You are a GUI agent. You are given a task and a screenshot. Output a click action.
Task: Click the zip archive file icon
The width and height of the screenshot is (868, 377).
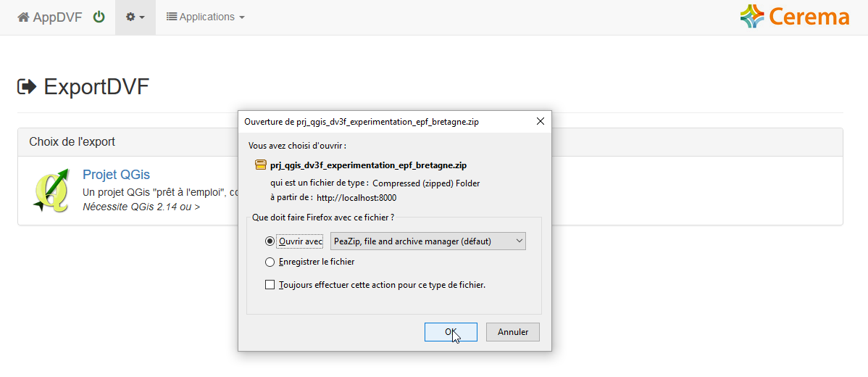click(x=260, y=165)
